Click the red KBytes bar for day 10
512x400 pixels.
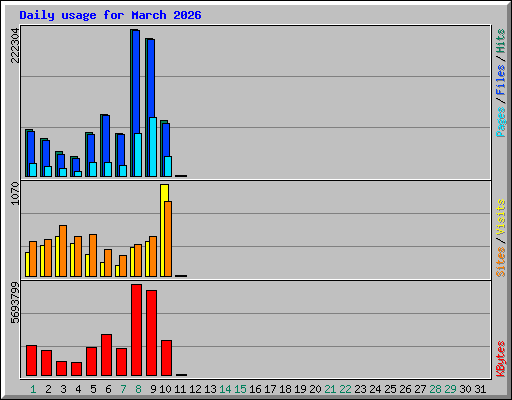tap(166, 358)
